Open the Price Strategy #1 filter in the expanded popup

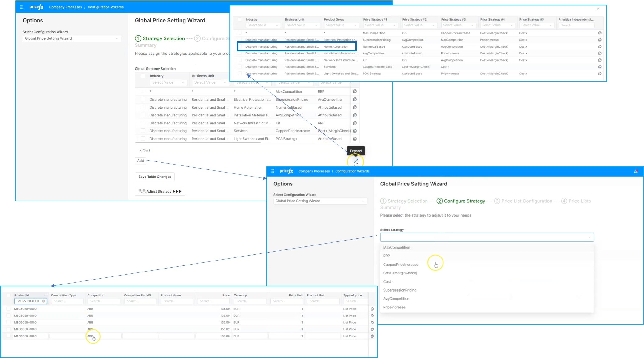(380, 25)
